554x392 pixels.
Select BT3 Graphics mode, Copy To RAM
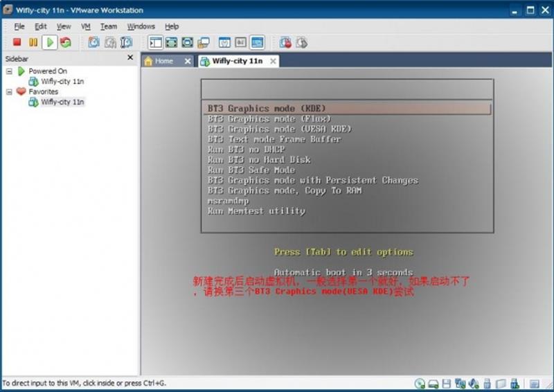tap(348, 190)
